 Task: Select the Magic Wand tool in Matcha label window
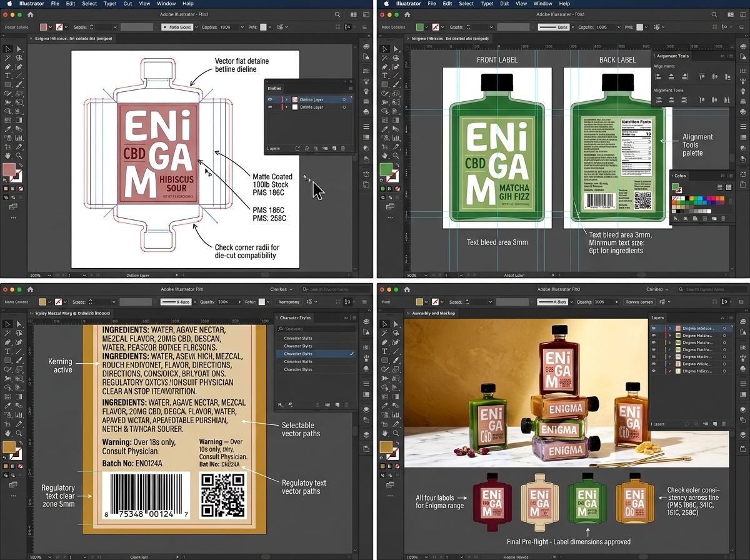click(386, 58)
